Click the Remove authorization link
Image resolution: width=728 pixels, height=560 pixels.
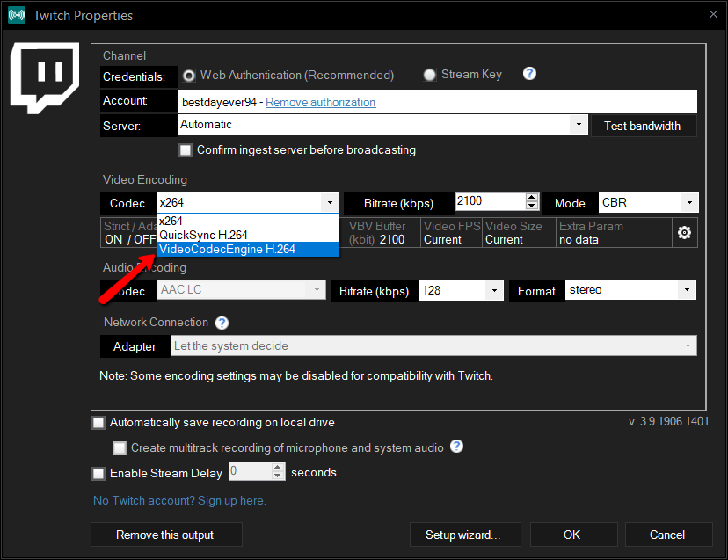click(x=320, y=103)
